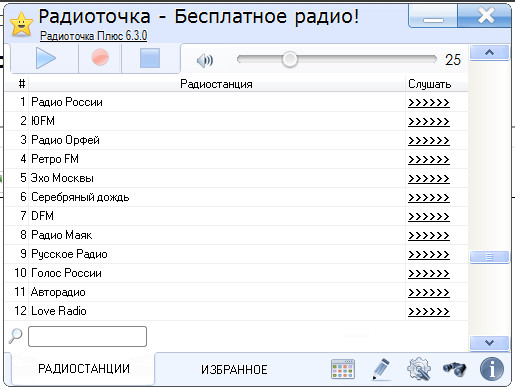This screenshot has height=390, width=515.
Task: Click the magnifying glass search icon
Action: (x=15, y=336)
